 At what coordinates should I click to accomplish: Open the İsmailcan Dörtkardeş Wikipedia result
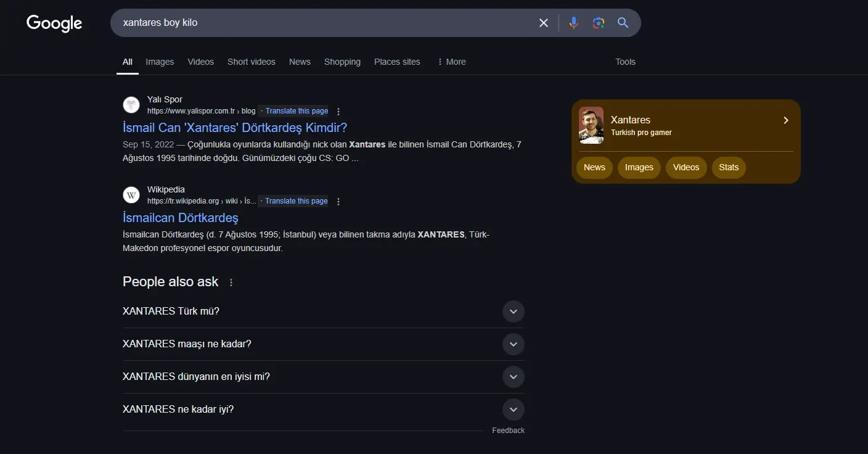pos(181,218)
